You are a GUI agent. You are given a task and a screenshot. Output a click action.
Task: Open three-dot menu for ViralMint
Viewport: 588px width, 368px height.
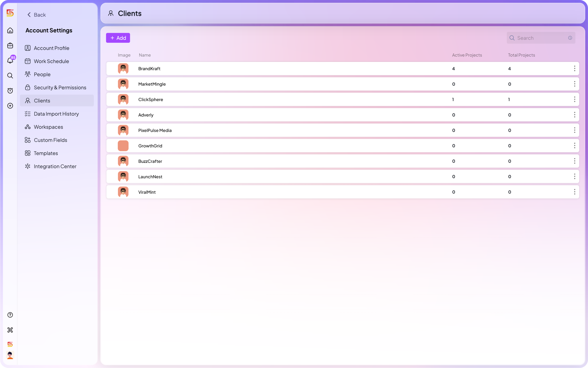pyautogui.click(x=574, y=192)
